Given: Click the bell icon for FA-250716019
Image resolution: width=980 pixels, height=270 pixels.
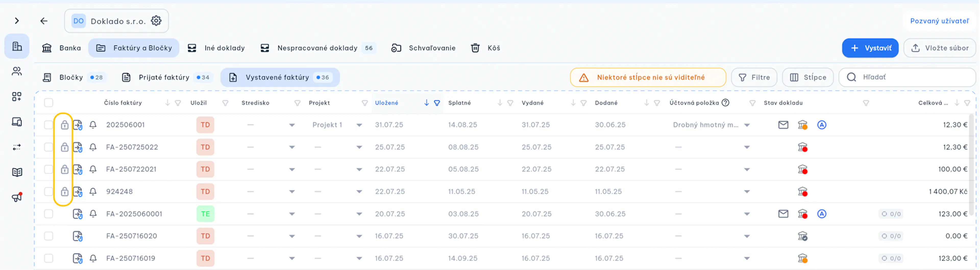Looking at the screenshot, I should [93, 258].
